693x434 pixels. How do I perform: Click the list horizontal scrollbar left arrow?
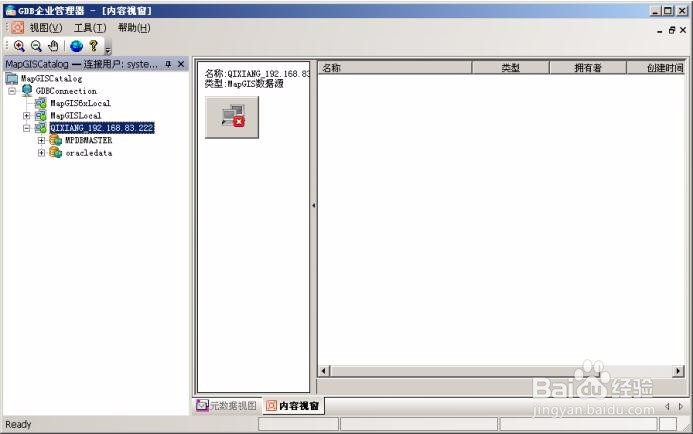[x=324, y=371]
